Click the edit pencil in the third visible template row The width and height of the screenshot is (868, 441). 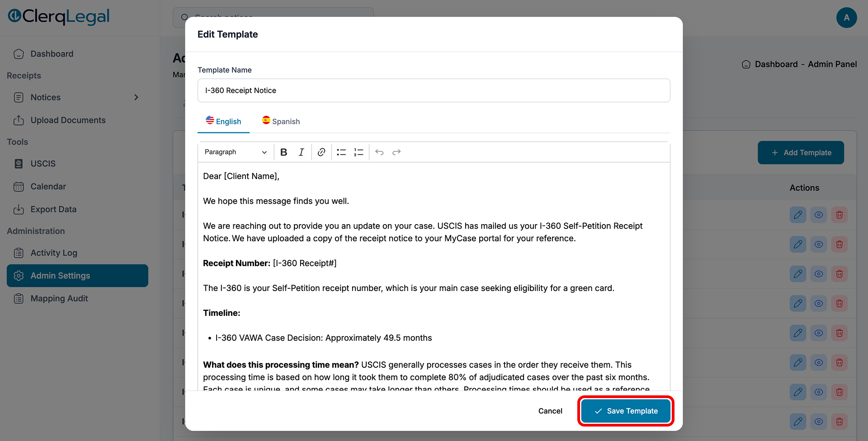[798, 274]
